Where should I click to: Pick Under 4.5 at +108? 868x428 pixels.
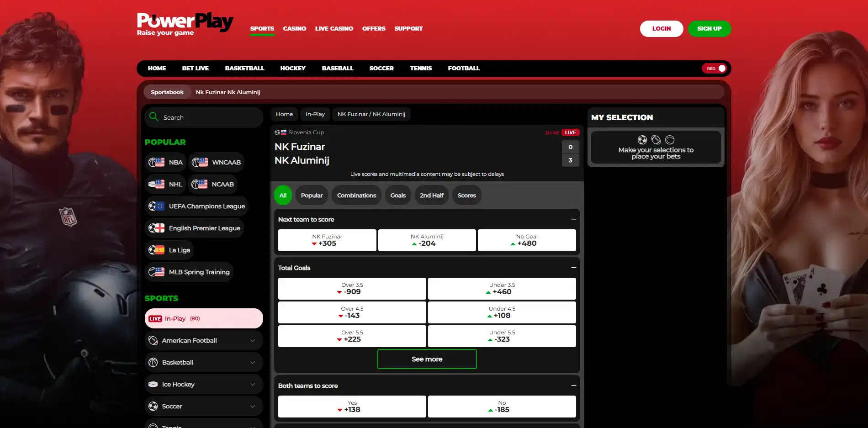coord(502,312)
